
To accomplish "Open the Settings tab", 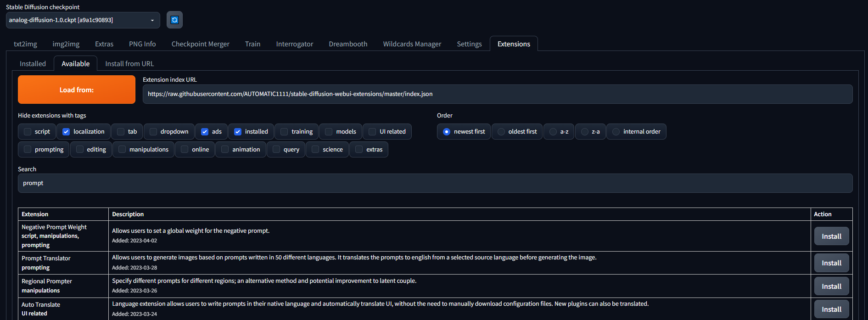I will (x=469, y=44).
